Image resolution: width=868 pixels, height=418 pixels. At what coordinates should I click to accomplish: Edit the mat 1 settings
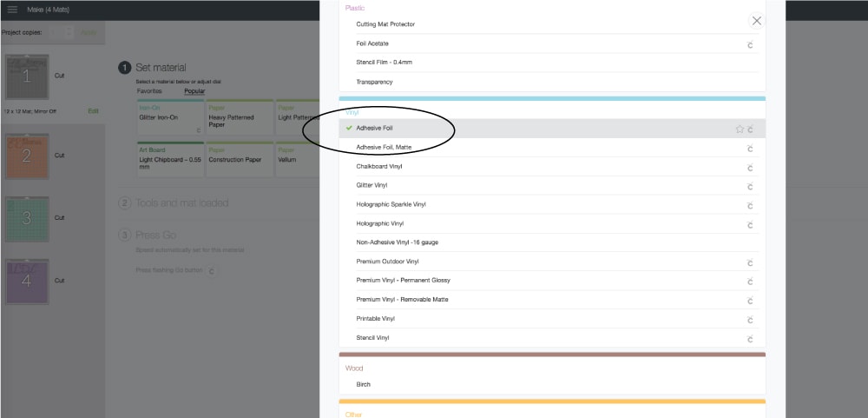93,111
